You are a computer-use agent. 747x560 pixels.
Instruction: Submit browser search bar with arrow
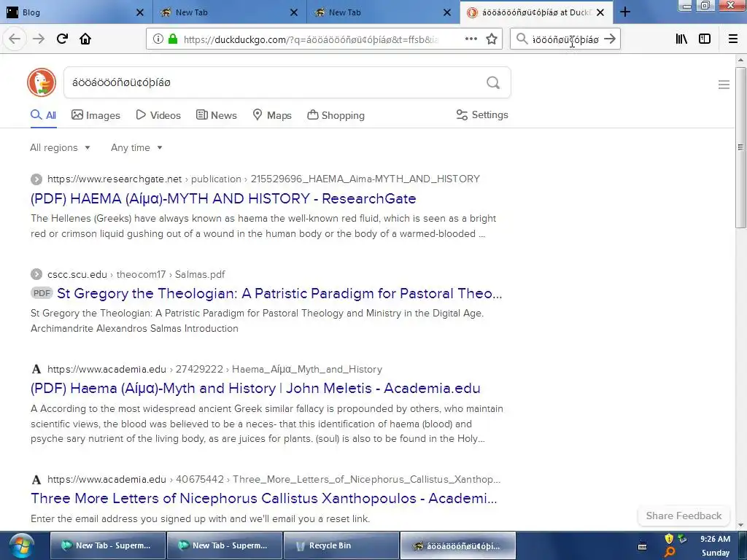610,39
